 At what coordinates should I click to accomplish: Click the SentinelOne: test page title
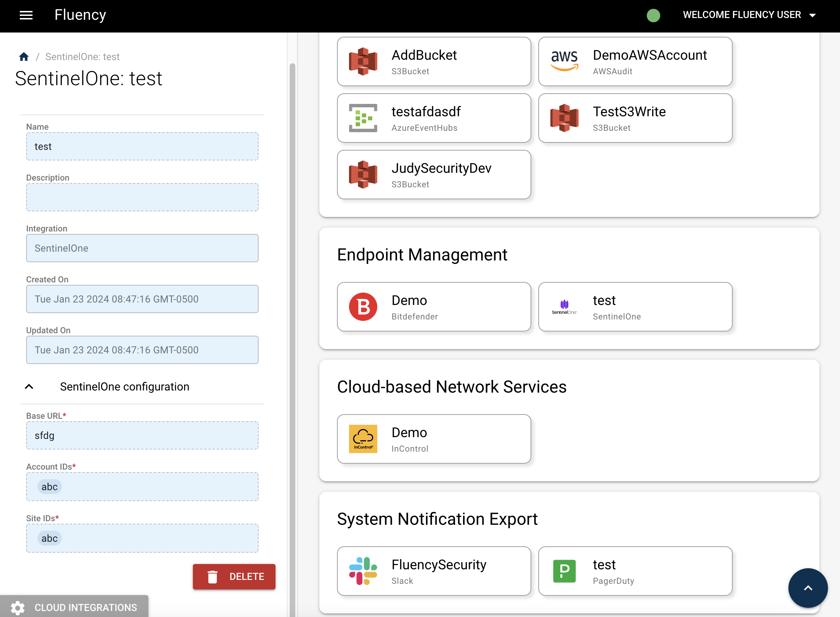[x=88, y=78]
